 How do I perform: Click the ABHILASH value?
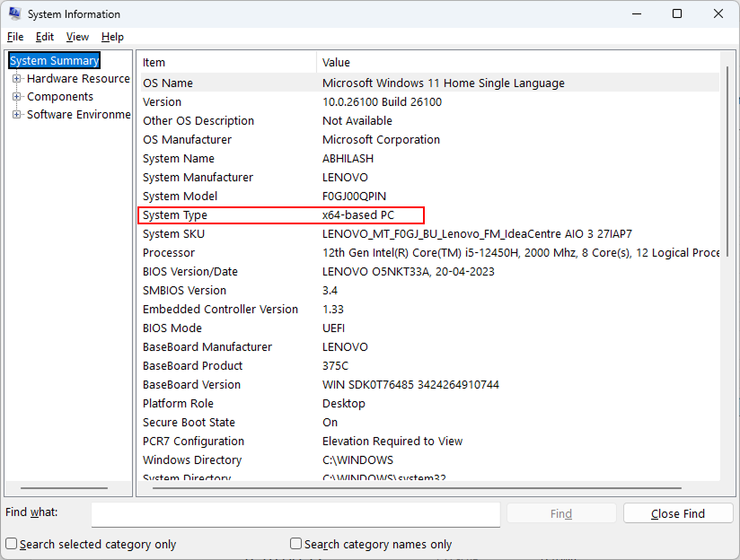coord(348,159)
